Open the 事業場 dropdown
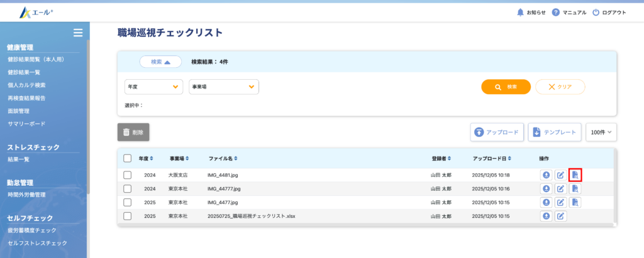 [x=224, y=87]
